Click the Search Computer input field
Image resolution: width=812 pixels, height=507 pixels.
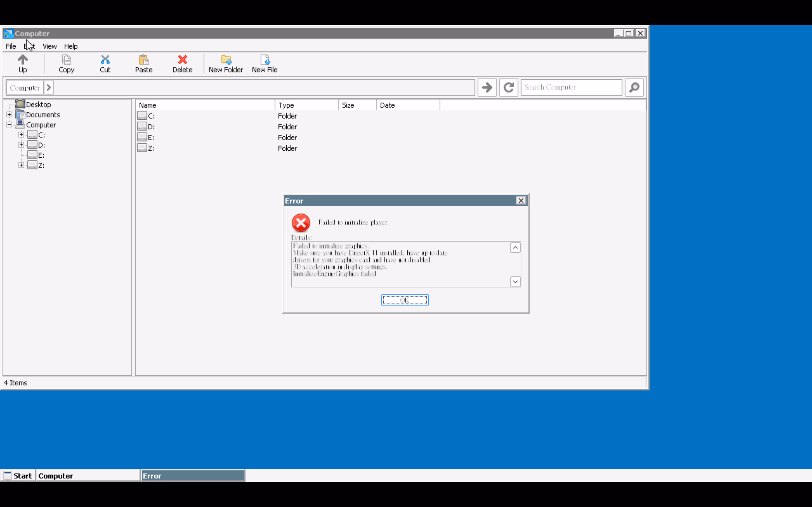571,88
